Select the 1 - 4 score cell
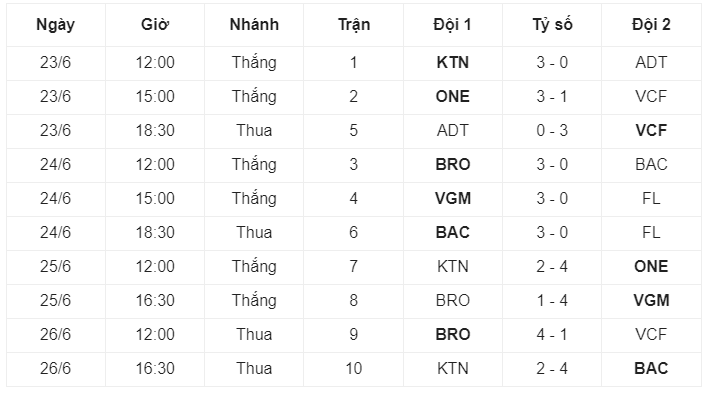 [x=552, y=300]
